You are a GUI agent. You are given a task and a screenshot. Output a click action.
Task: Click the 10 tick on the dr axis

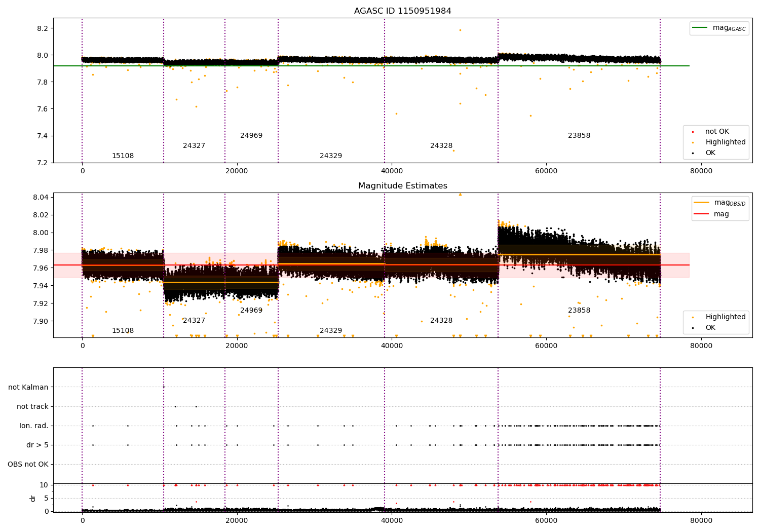[44, 485]
